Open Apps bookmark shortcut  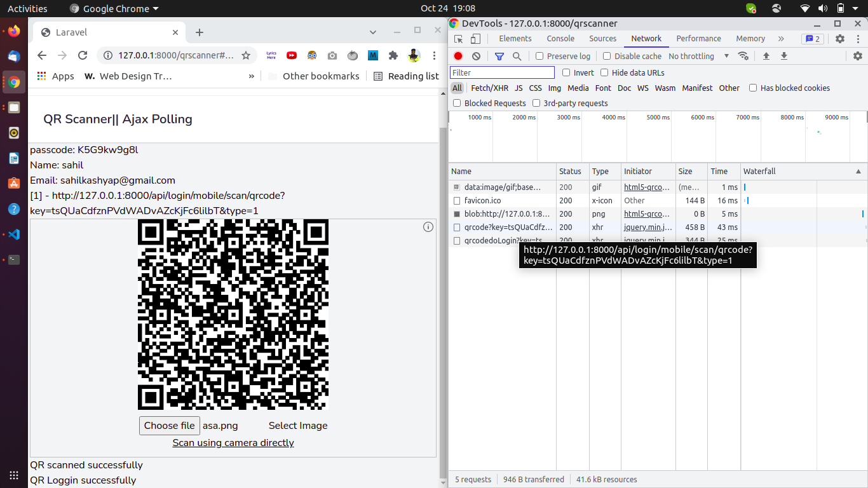[55, 76]
